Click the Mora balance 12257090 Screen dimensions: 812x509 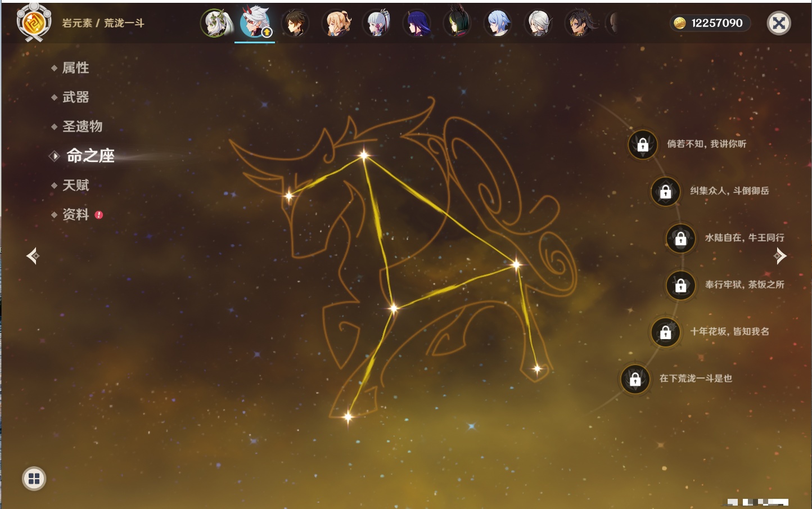pos(710,23)
